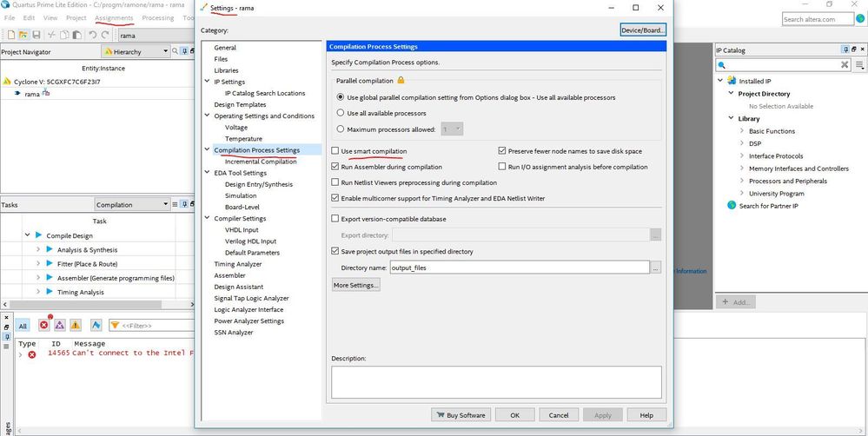Open the Assignments menu
Image resolution: width=868 pixels, height=436 pixels.
[114, 17]
